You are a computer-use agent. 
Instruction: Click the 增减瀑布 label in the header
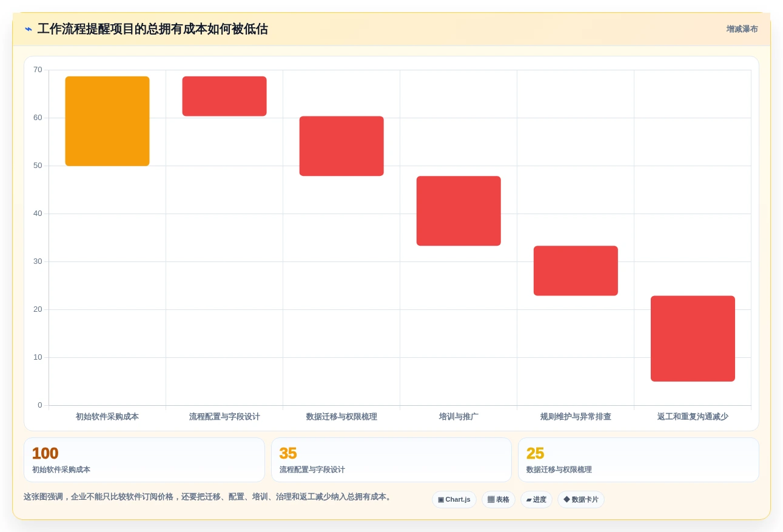[x=742, y=29]
